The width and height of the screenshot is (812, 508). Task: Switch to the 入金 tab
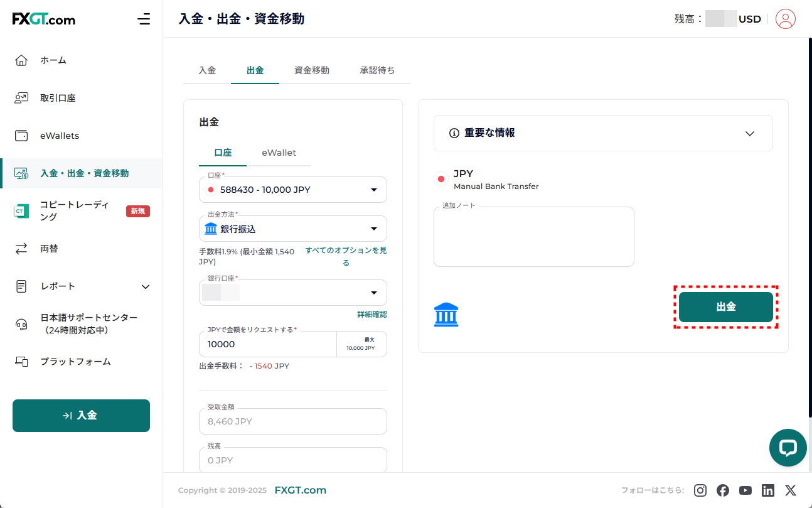pos(207,70)
